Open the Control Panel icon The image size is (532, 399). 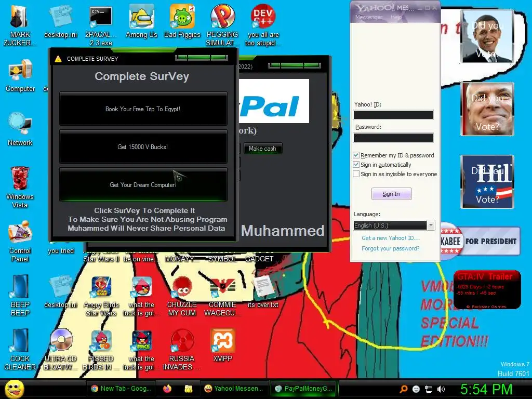pos(20,241)
